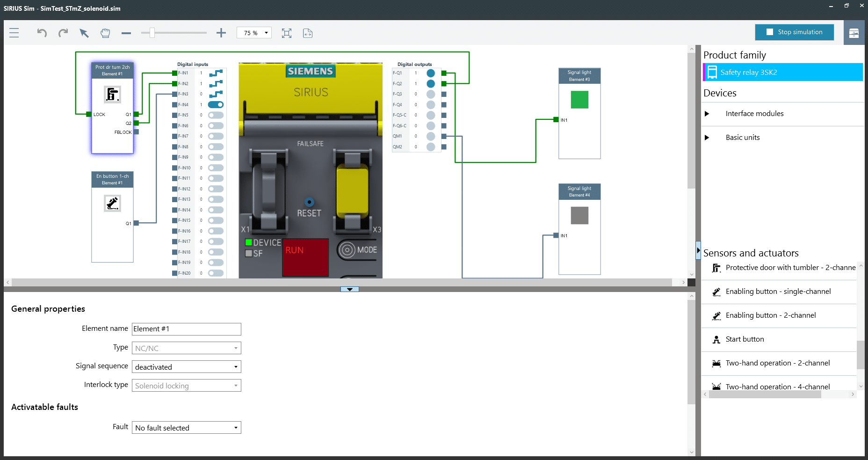Click the zoom slider handle
This screenshot has width=868, height=460.
tap(152, 33)
